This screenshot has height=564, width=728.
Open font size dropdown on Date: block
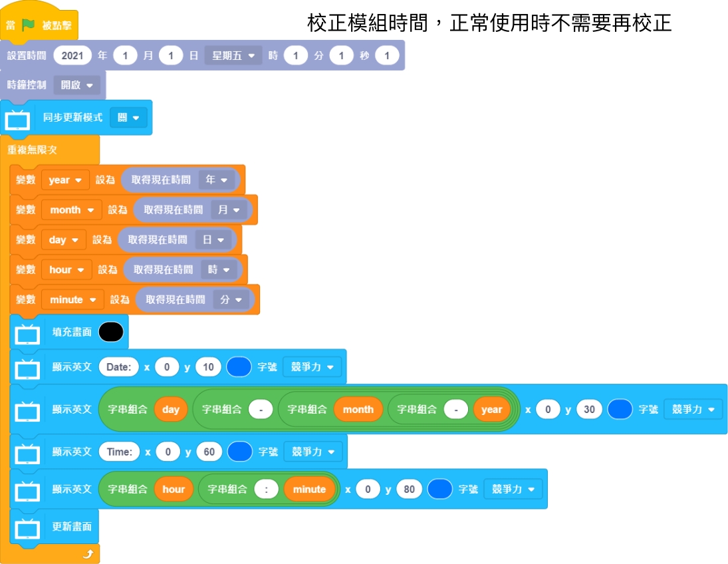click(x=311, y=367)
